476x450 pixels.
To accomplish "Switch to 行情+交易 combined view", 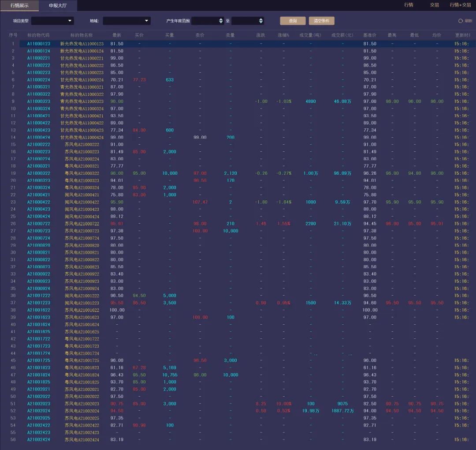I will [x=460, y=5].
